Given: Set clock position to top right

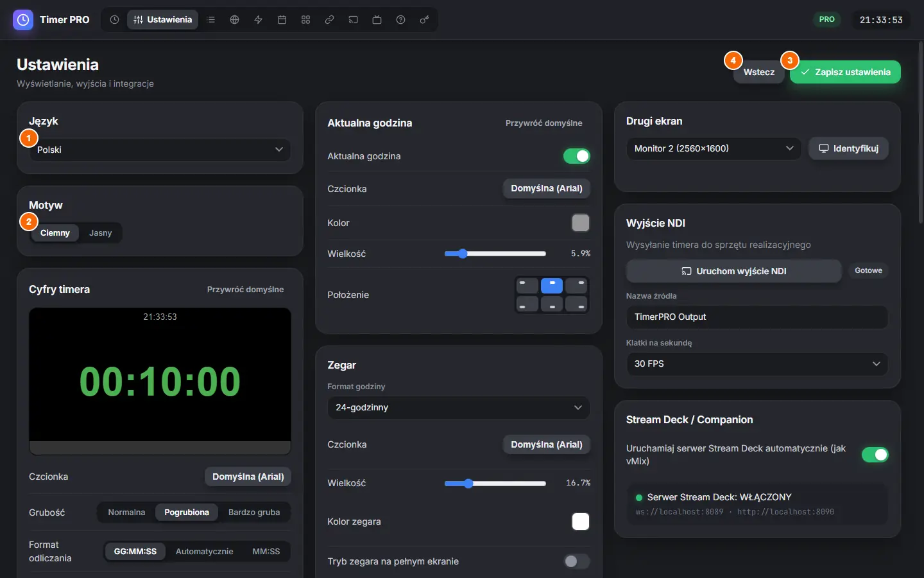Looking at the screenshot, I should tap(576, 285).
